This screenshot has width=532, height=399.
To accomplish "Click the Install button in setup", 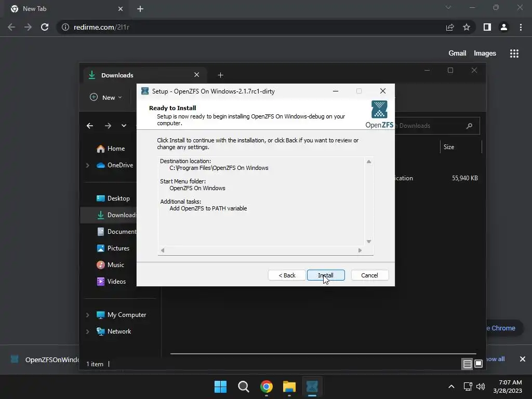I will point(326,275).
